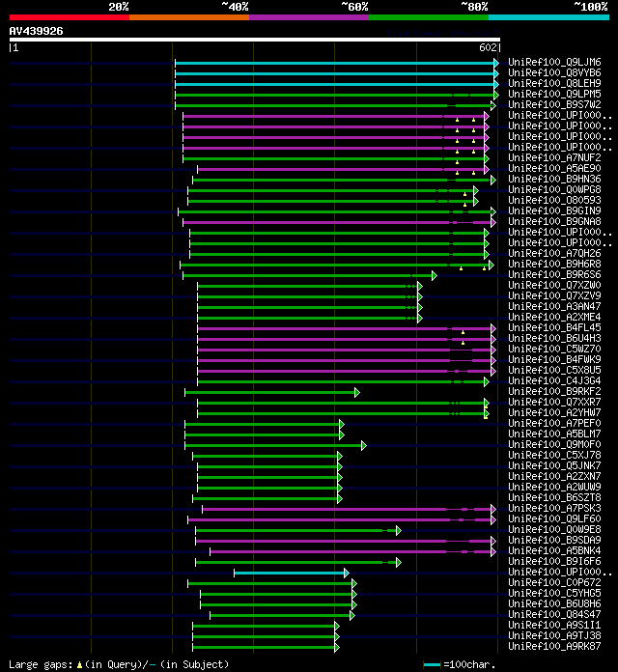Select the UniRef100_C4J3G4 label
Screen dimensions: 618x672
(554, 380)
